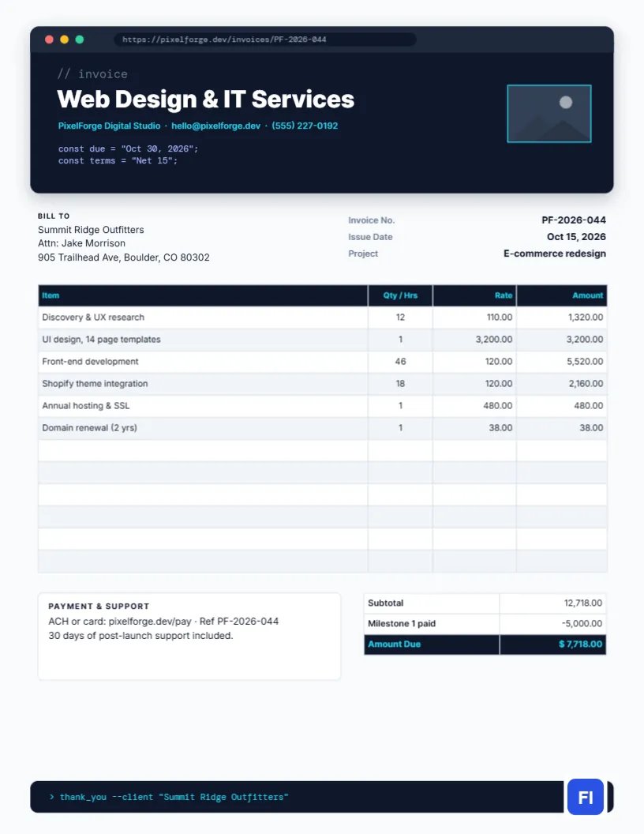Image resolution: width=644 pixels, height=834 pixels.
Task: Click the 480.00 amount for Annual hosting
Action: pyautogui.click(x=588, y=406)
